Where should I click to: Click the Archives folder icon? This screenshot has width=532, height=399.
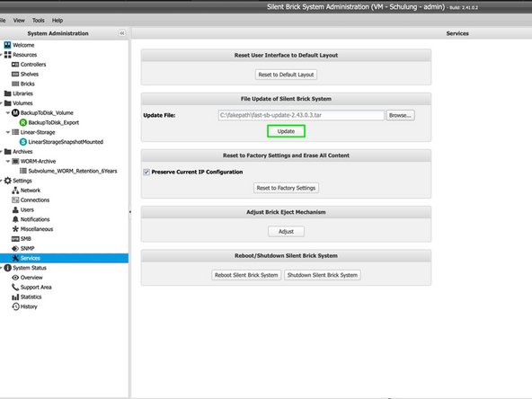[7, 151]
